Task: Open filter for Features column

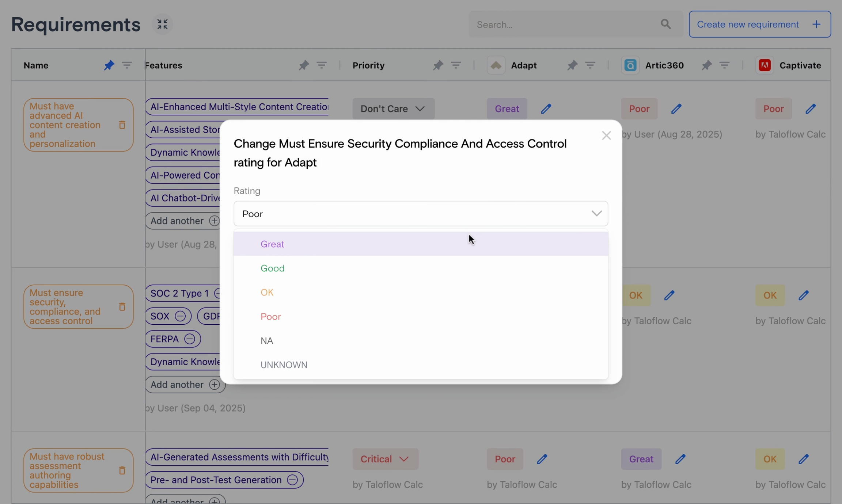Action: tap(321, 65)
